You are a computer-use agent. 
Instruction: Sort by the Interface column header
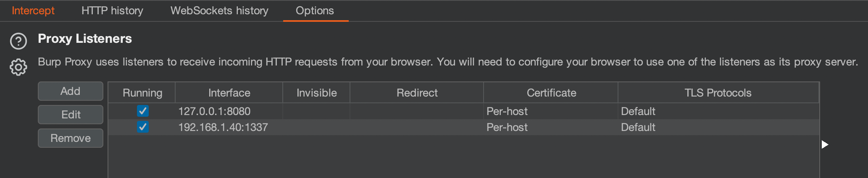point(229,93)
